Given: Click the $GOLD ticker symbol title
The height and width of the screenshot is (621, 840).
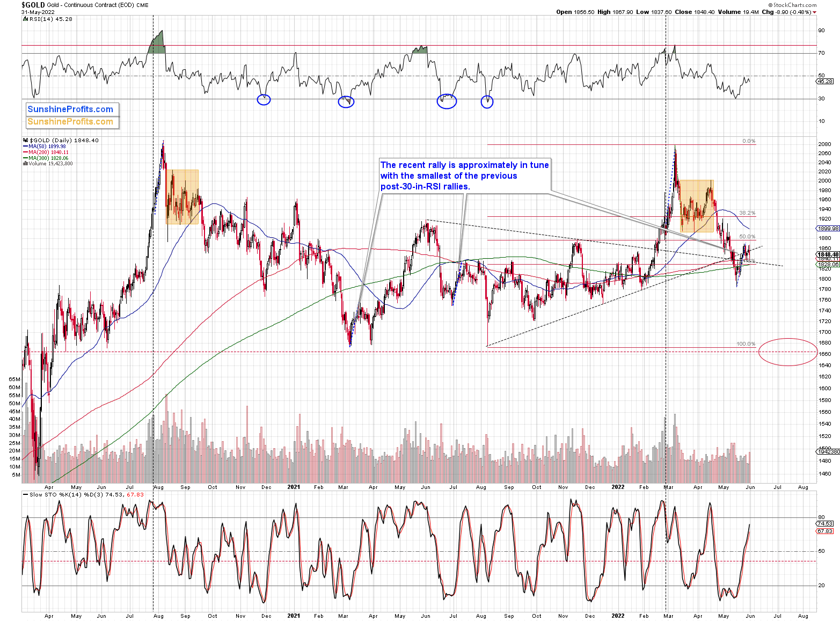Looking at the screenshot, I should click(33, 5).
